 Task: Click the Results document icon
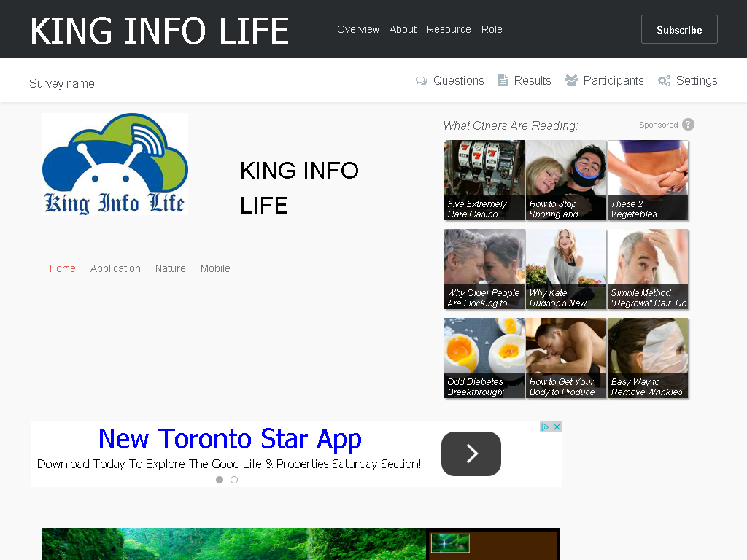[503, 80]
